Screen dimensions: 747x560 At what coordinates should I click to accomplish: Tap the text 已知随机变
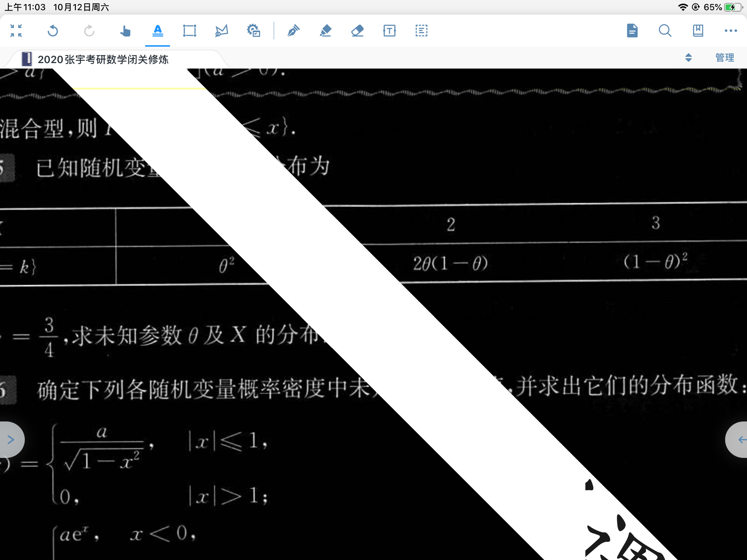click(91, 168)
